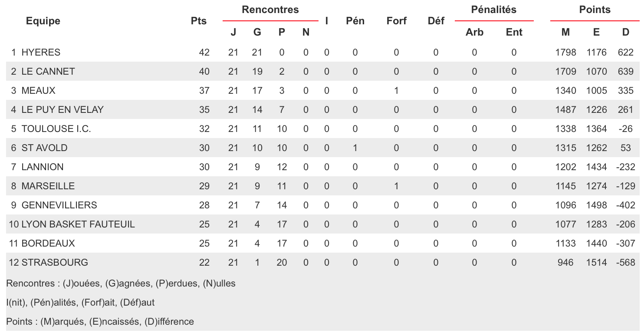Click the Pénalités header group
The height and width of the screenshot is (336, 644).
(494, 10)
